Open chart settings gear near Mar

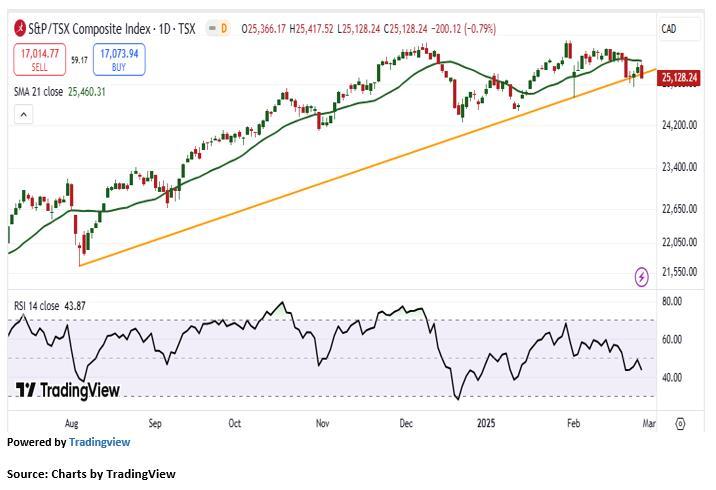coord(679,423)
